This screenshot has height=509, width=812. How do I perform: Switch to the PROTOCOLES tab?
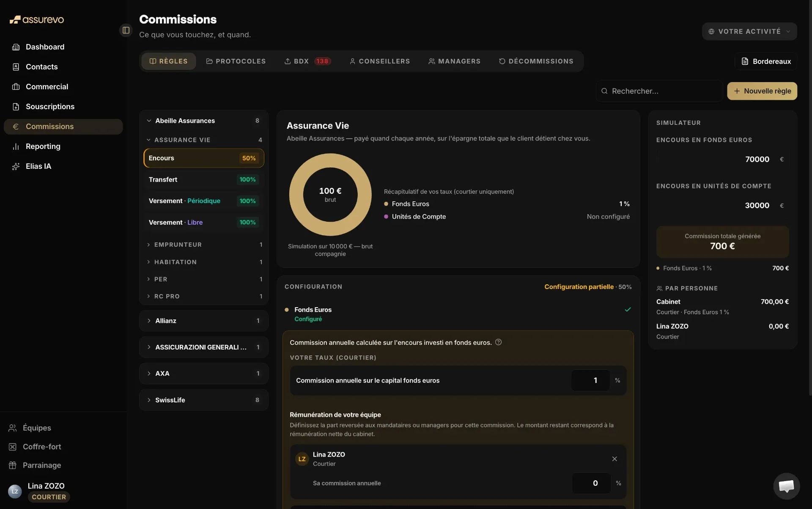click(x=236, y=61)
